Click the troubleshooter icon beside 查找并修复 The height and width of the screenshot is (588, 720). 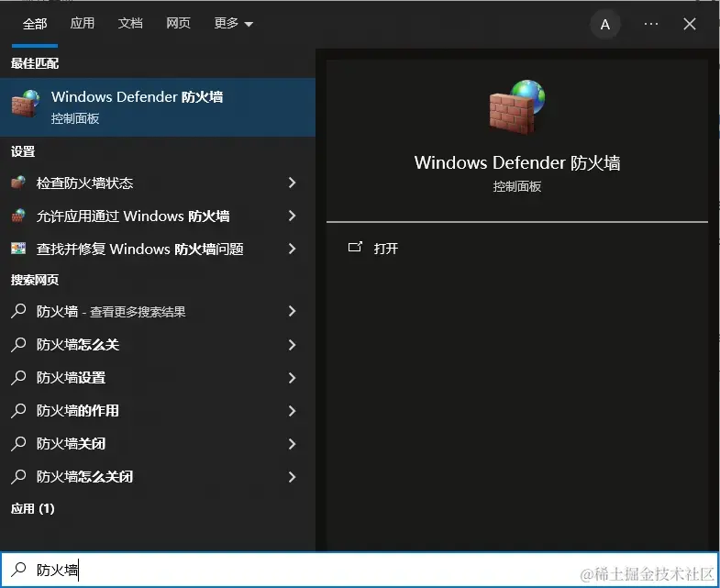(x=18, y=249)
